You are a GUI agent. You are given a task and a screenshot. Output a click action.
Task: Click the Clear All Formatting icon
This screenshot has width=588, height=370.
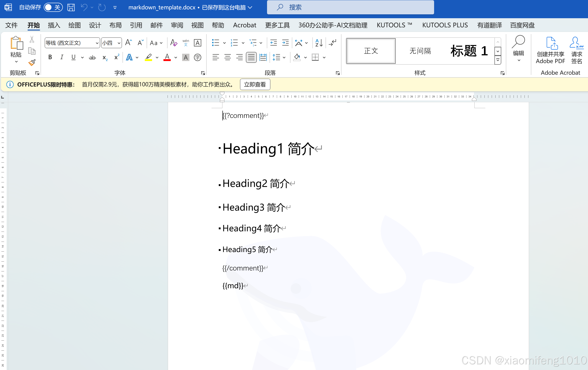[x=173, y=43]
